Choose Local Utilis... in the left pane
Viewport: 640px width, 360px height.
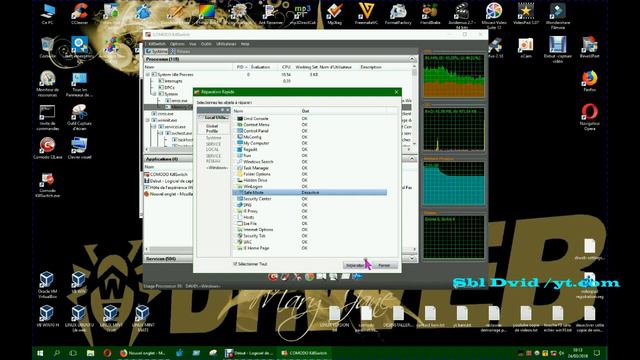(x=216, y=118)
